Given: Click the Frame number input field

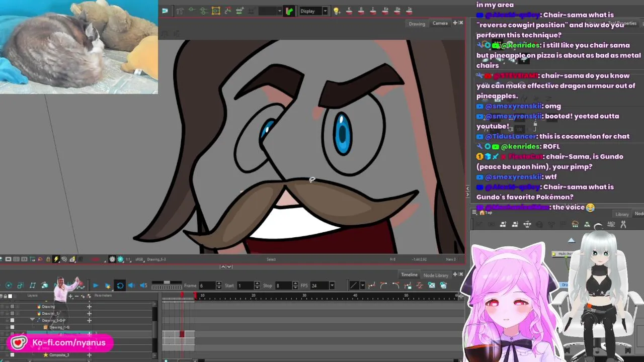Looking at the screenshot, I should 207,286.
